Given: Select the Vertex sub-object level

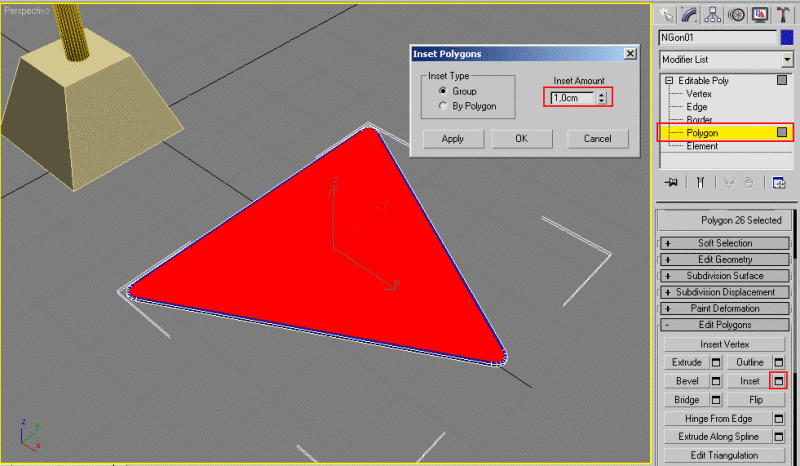Looking at the screenshot, I should point(698,94).
